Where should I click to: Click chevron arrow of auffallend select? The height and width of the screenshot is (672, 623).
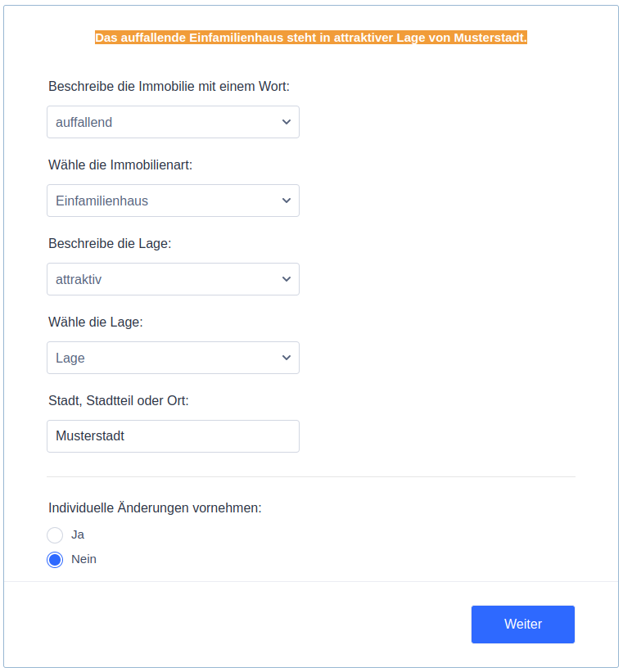click(286, 122)
